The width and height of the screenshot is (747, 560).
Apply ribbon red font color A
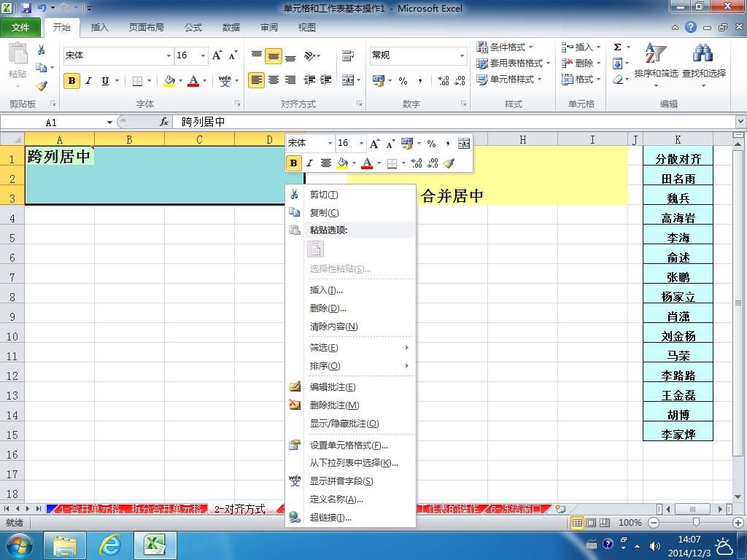(x=193, y=81)
